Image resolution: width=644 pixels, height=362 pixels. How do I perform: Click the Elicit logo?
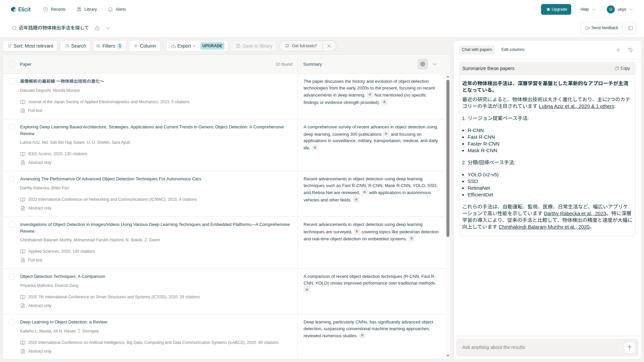[x=21, y=9]
